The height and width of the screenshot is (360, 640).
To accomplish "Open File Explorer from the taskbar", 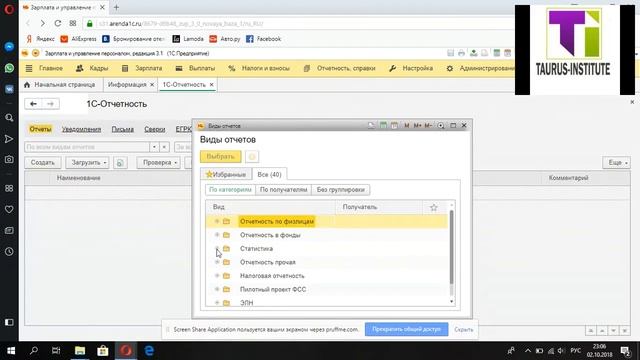I will pos(80,351).
